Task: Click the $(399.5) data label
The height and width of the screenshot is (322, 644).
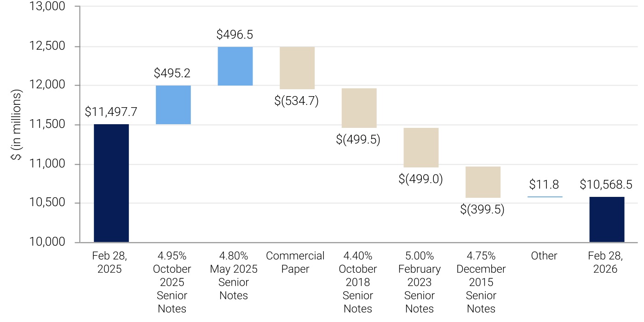Action: coord(483,209)
